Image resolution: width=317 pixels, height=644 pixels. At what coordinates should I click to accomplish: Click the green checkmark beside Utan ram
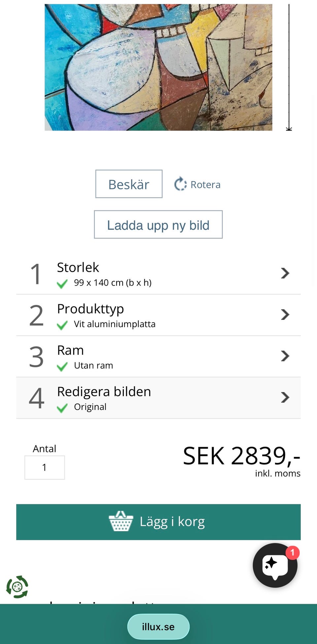[62, 366]
